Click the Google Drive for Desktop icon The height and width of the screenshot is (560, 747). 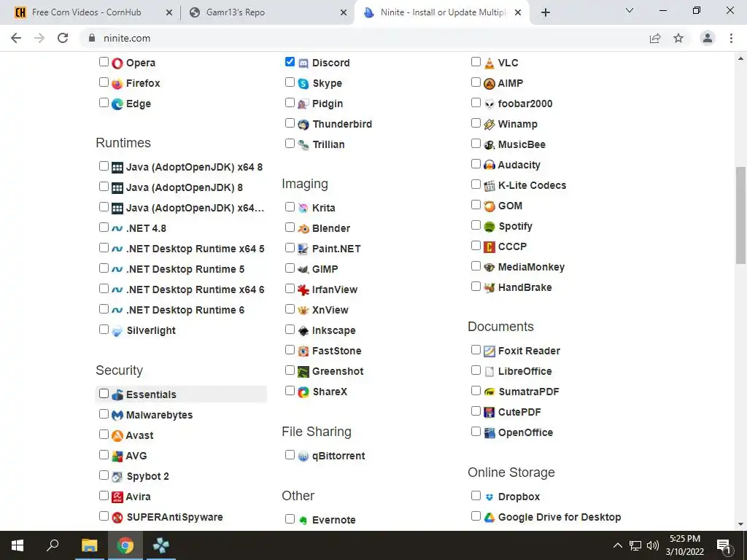click(x=489, y=517)
